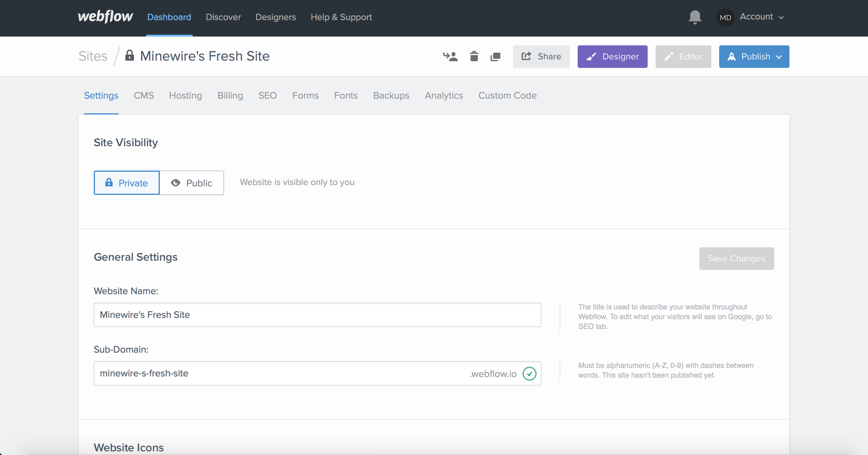Click the lock icon beside the site title

tap(129, 55)
